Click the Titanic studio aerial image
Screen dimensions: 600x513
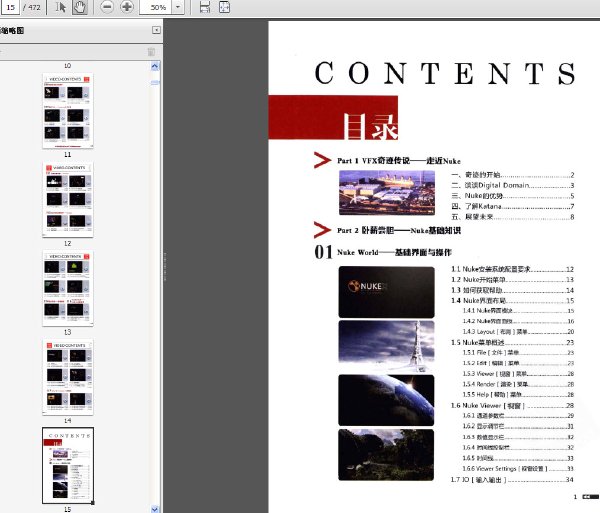click(x=387, y=193)
